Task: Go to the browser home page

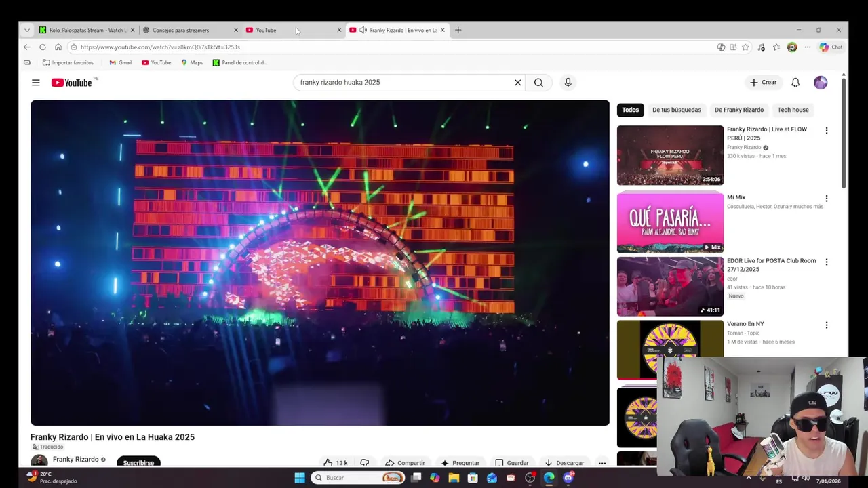Action: pos(58,47)
